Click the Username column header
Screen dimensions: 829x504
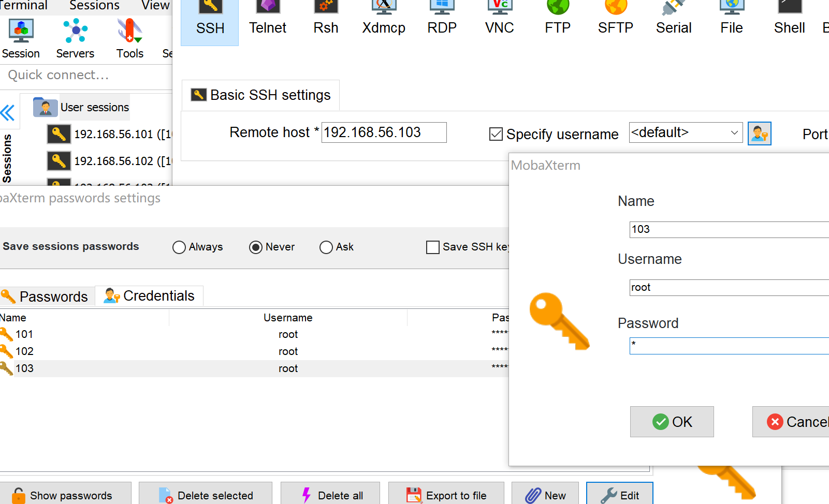point(288,318)
